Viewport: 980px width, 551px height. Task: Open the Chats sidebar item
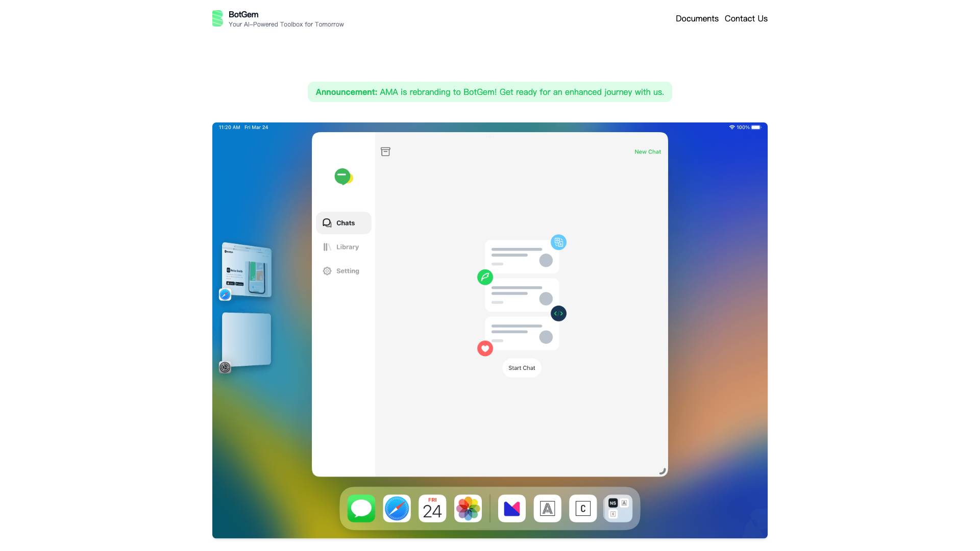point(344,223)
